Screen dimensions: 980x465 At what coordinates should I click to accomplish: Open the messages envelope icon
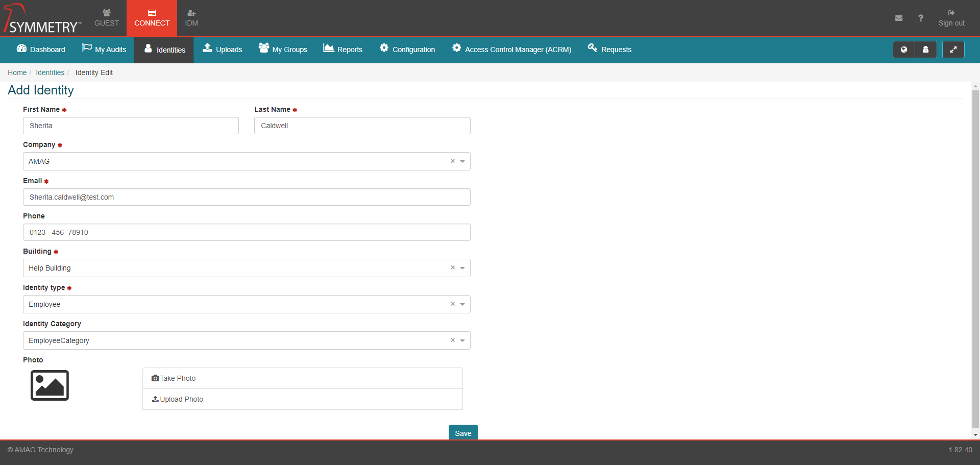point(899,18)
